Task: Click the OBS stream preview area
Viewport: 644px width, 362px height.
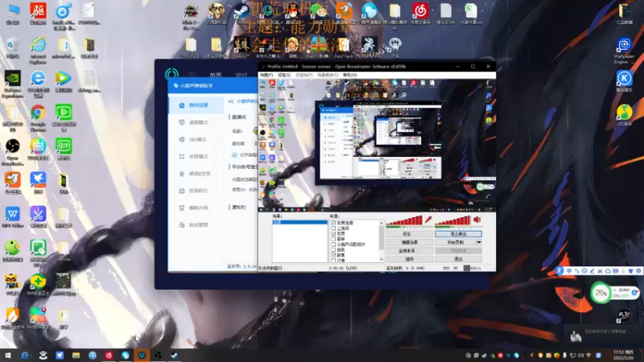Action: 377,146
